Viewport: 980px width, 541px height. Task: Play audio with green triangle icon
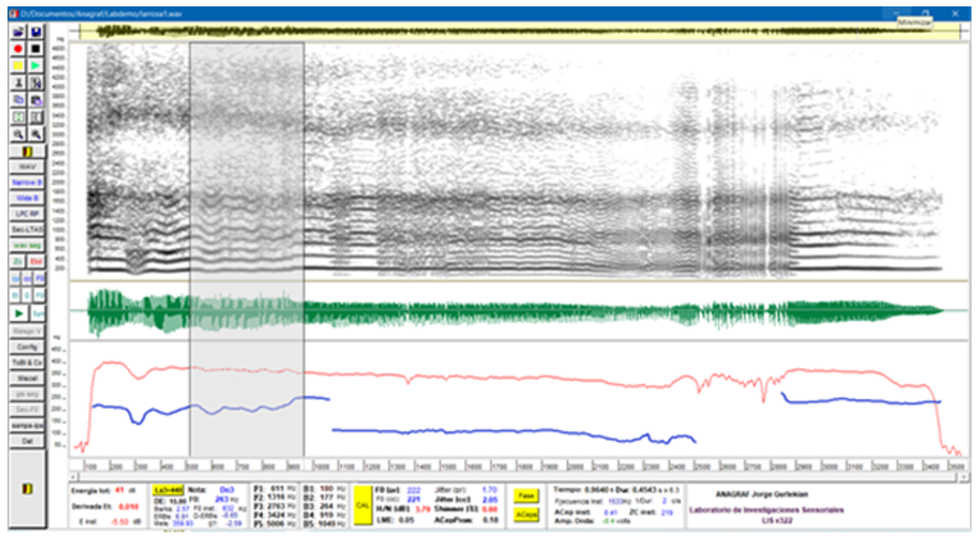tap(36, 66)
